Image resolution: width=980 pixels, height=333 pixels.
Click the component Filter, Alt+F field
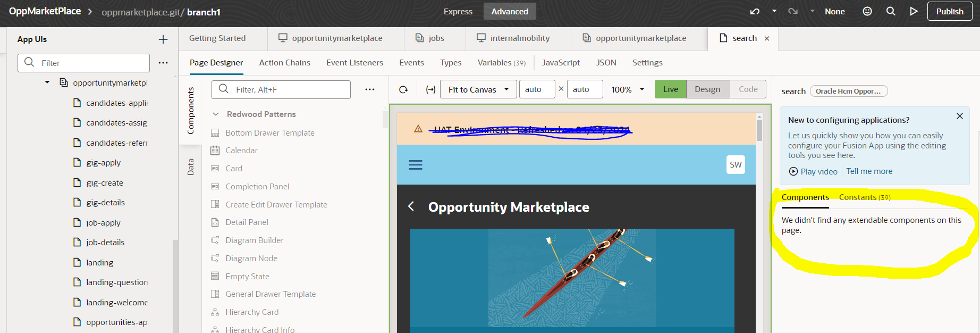[x=281, y=89]
